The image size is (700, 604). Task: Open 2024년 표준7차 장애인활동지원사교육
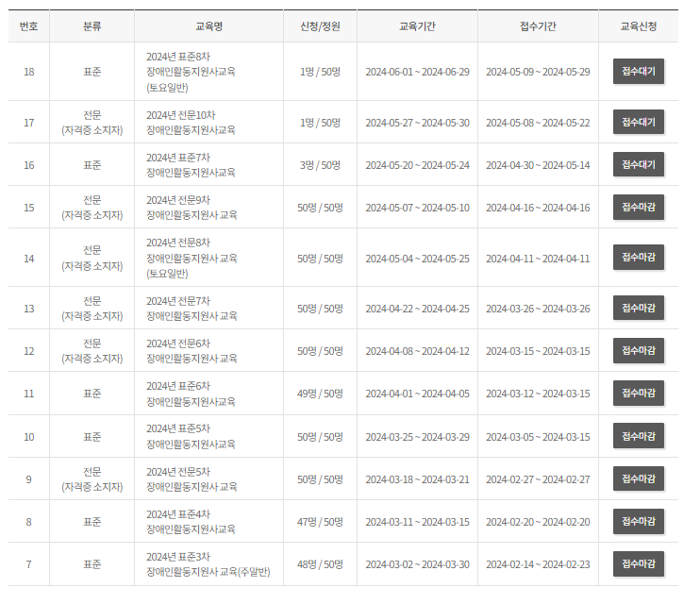click(x=191, y=165)
